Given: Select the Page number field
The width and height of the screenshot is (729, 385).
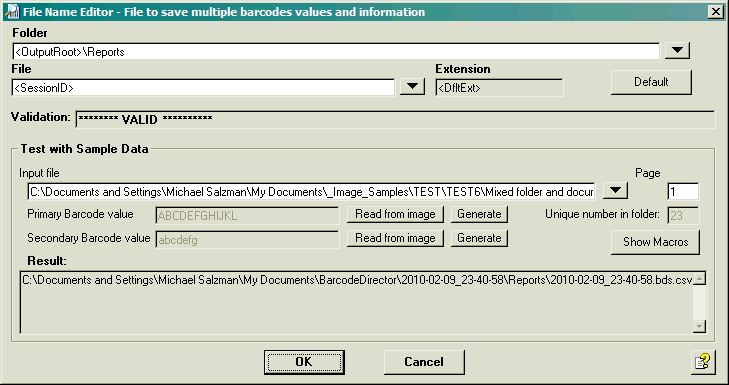Looking at the screenshot, I should coord(683,192).
